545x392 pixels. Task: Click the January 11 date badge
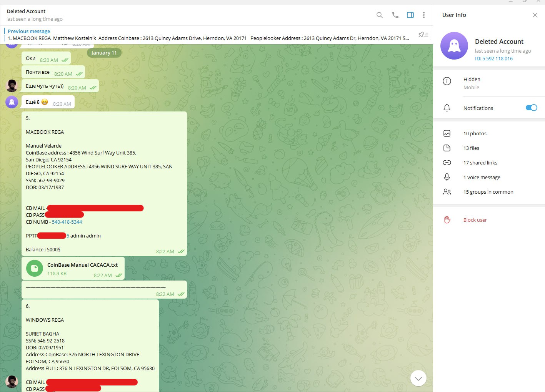(104, 53)
